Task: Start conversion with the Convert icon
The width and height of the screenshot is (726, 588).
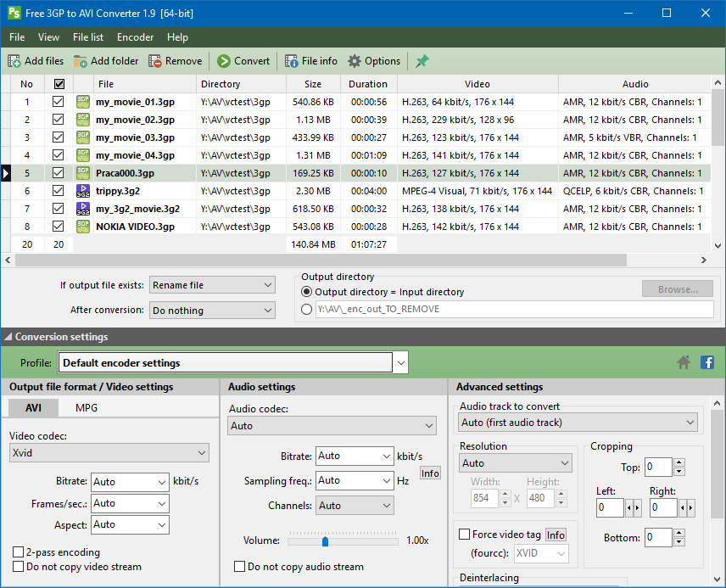Action: [222, 60]
